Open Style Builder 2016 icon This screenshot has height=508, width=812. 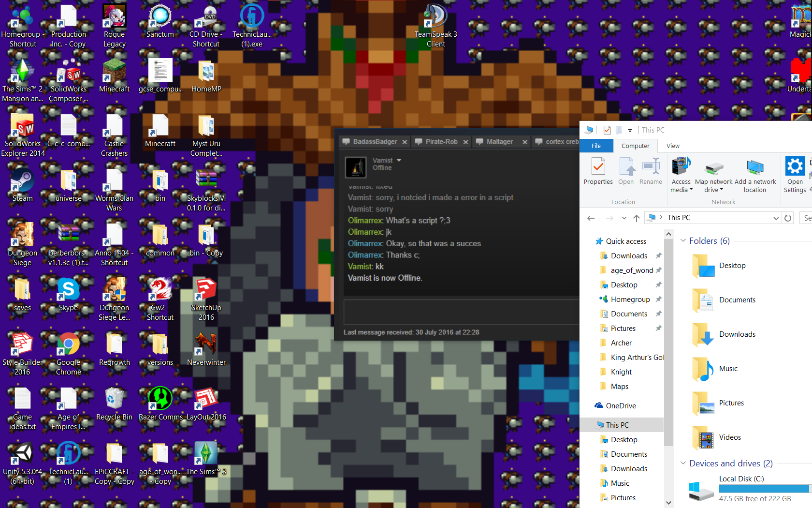click(22, 354)
